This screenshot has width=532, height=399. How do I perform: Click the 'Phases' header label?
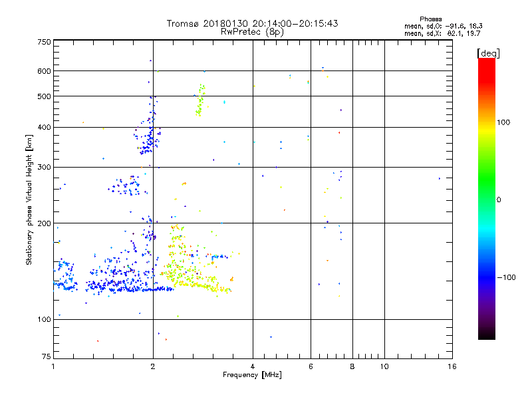pyautogui.click(x=430, y=19)
